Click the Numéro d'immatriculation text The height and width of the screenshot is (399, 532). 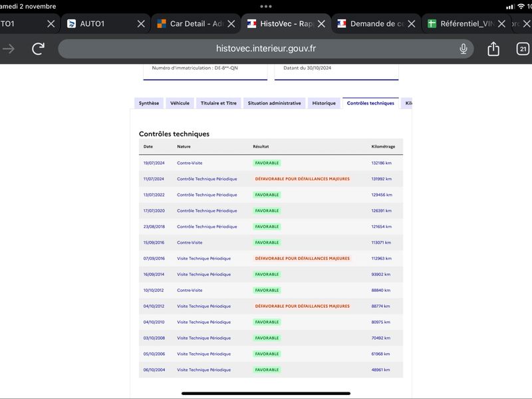(x=195, y=68)
